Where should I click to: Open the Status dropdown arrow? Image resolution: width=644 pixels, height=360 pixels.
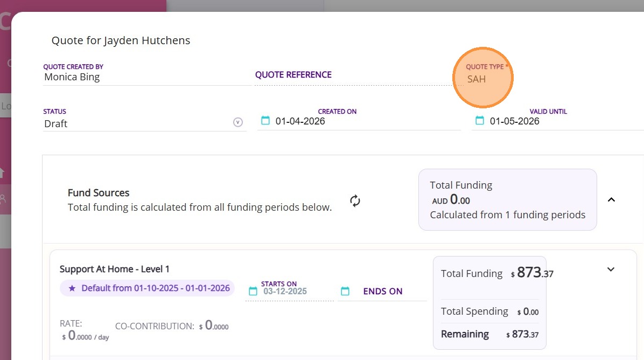pyautogui.click(x=237, y=122)
